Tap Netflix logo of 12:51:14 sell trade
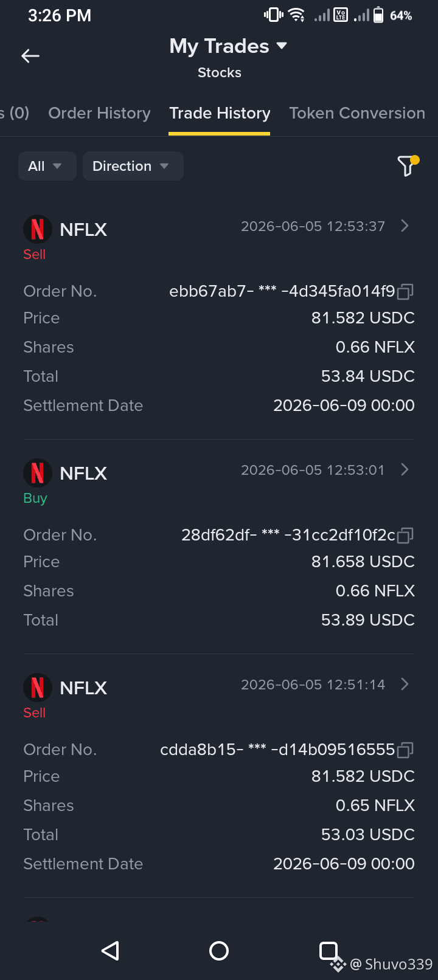Image resolution: width=438 pixels, height=980 pixels. click(x=38, y=688)
